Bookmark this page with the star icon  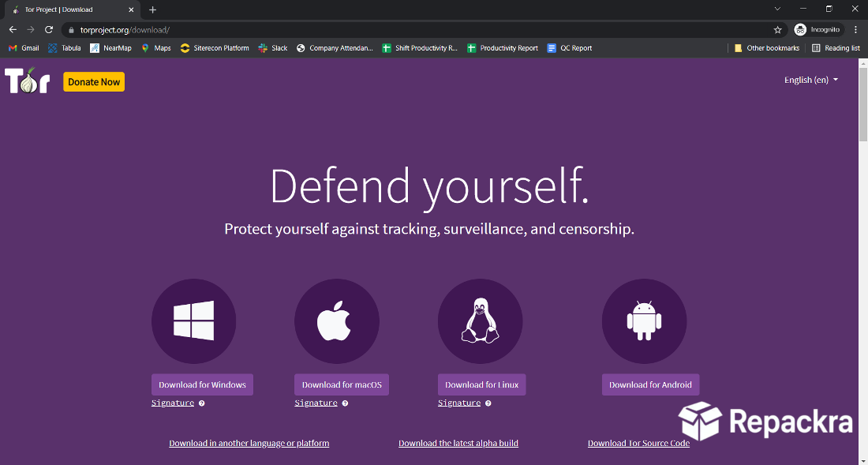tap(777, 29)
